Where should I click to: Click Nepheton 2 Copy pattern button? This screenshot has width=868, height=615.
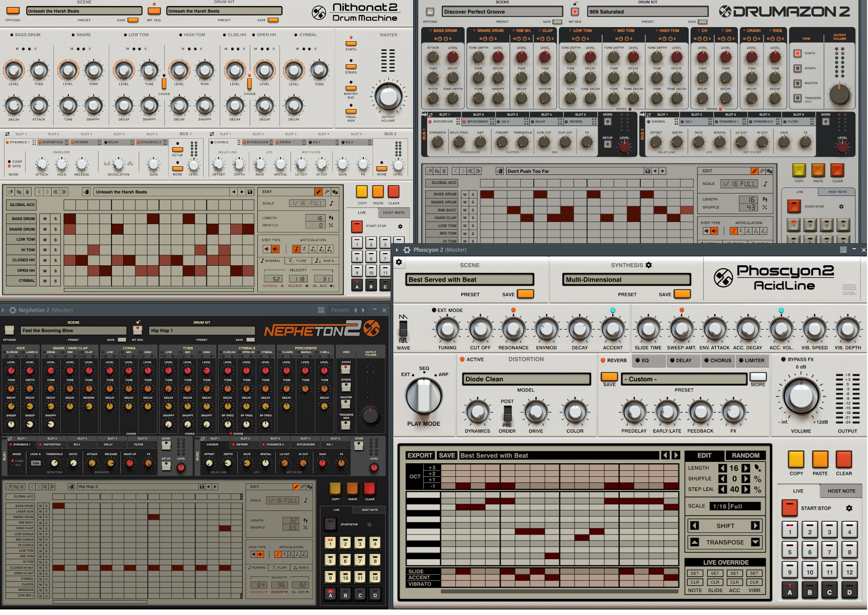click(335, 488)
